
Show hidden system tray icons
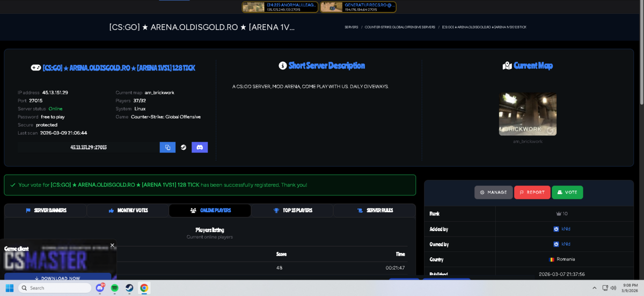[x=594, y=288]
